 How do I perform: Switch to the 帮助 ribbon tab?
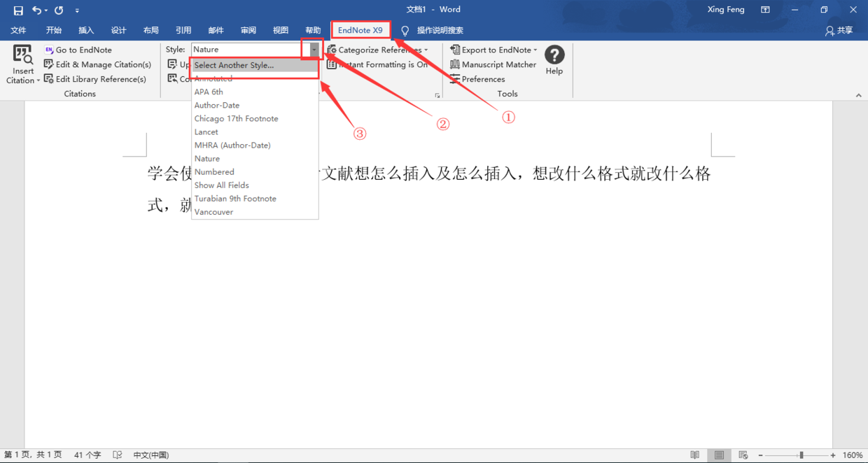[x=313, y=30]
